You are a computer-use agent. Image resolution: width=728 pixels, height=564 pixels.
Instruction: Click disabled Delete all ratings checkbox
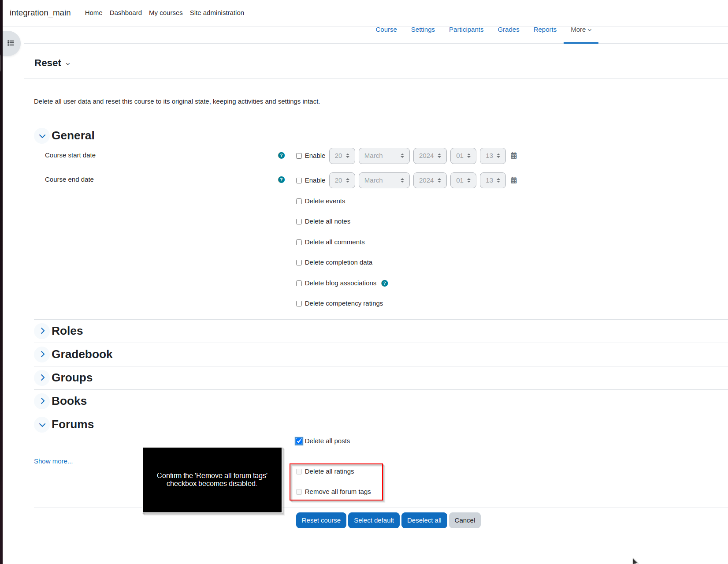(299, 471)
